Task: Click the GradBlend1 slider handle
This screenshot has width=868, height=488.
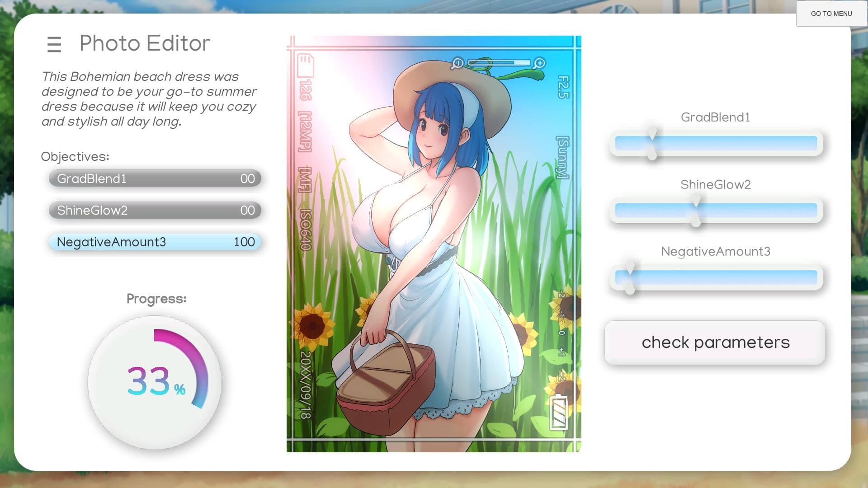Action: (652, 144)
